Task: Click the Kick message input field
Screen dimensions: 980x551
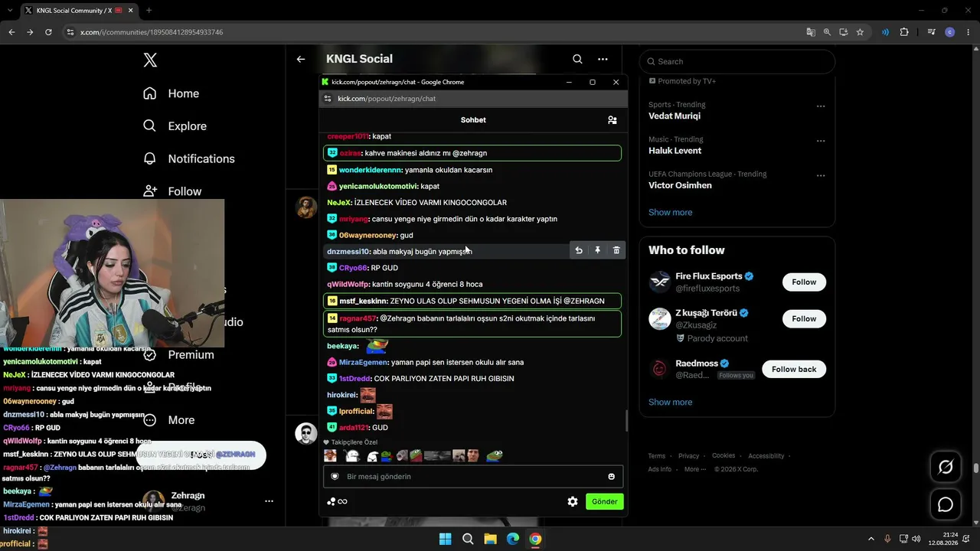Action: click(x=473, y=476)
